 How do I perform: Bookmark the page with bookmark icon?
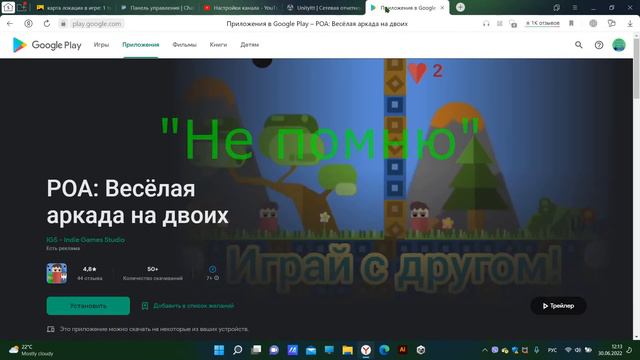(571, 24)
